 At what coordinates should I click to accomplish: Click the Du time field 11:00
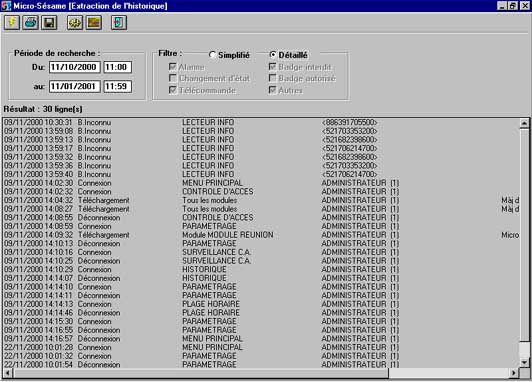[x=117, y=67]
